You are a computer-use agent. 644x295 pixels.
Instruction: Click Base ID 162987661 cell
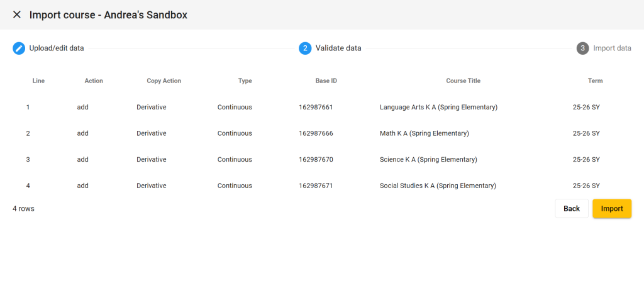316,107
